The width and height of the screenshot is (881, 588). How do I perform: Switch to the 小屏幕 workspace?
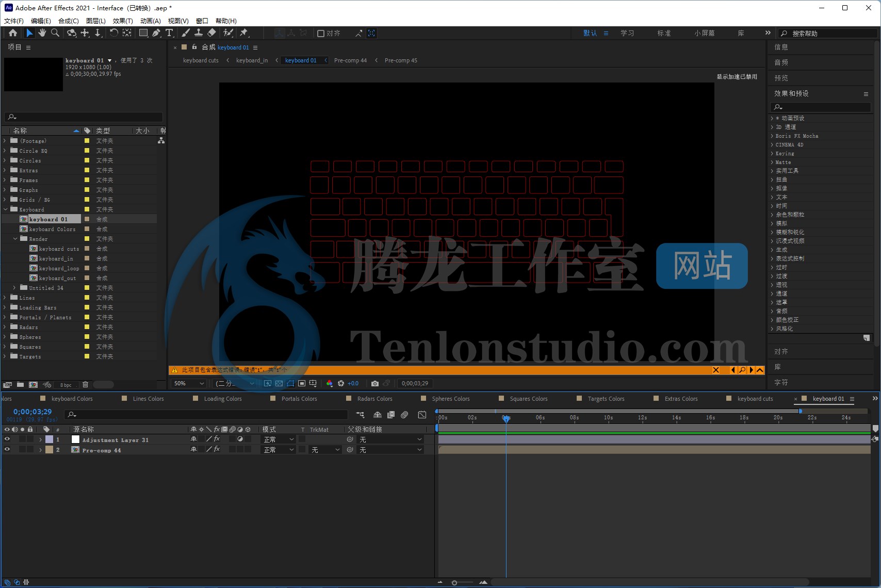click(x=704, y=34)
